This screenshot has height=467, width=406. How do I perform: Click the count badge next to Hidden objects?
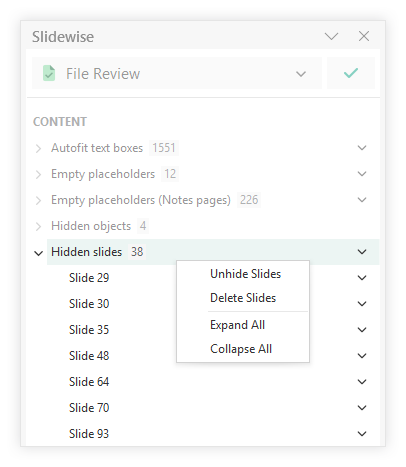tap(143, 226)
